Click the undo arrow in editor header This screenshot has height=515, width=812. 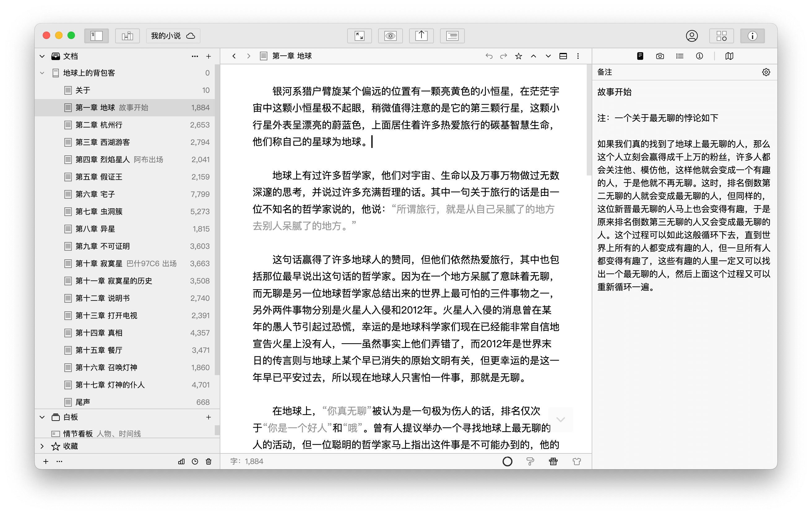click(x=489, y=56)
